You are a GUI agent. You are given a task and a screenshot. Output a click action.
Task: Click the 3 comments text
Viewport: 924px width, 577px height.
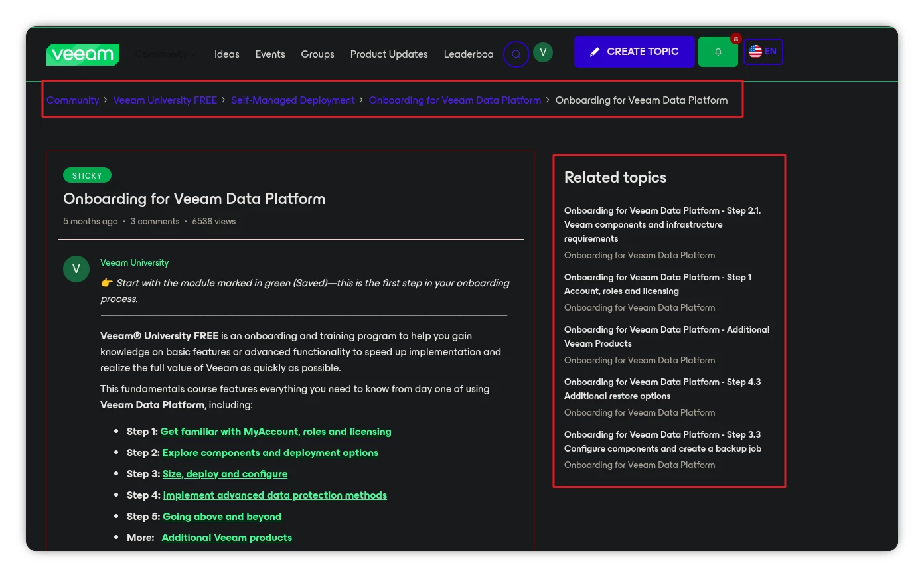(x=155, y=222)
